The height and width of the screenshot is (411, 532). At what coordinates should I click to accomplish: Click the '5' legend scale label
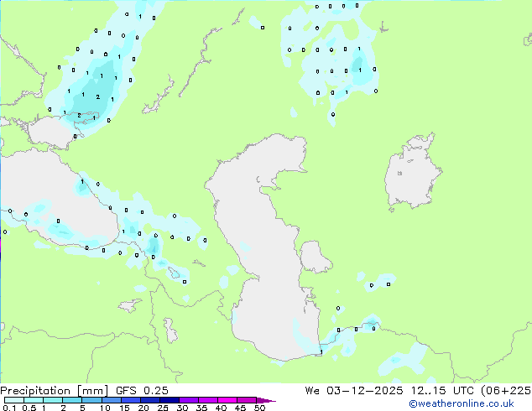82,408
